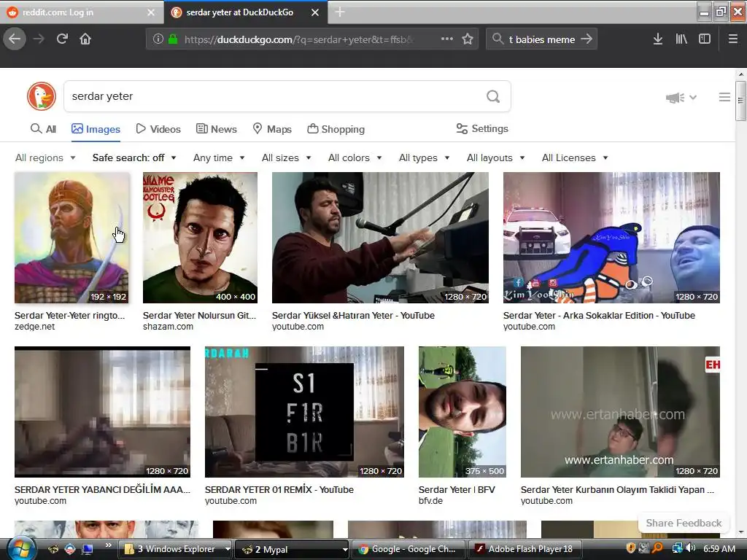The image size is (747, 560).
Task: Open the Serdar Yeter-Yeter ringtone thumbnail
Action: tap(71, 238)
